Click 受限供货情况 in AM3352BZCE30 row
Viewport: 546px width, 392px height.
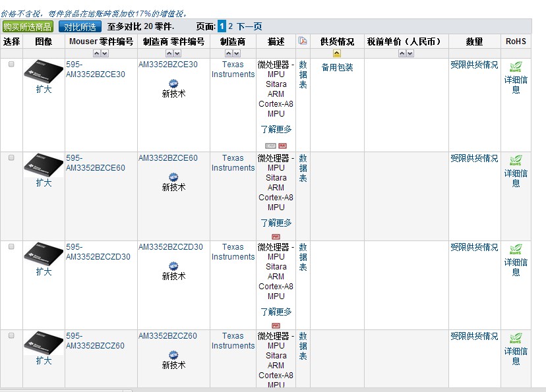pyautogui.click(x=474, y=65)
